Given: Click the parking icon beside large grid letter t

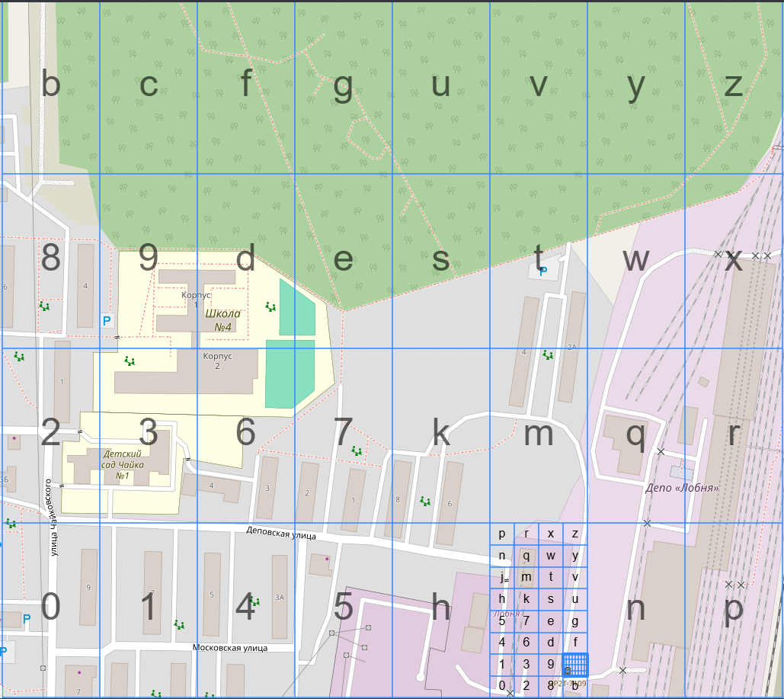Looking at the screenshot, I should [542, 270].
